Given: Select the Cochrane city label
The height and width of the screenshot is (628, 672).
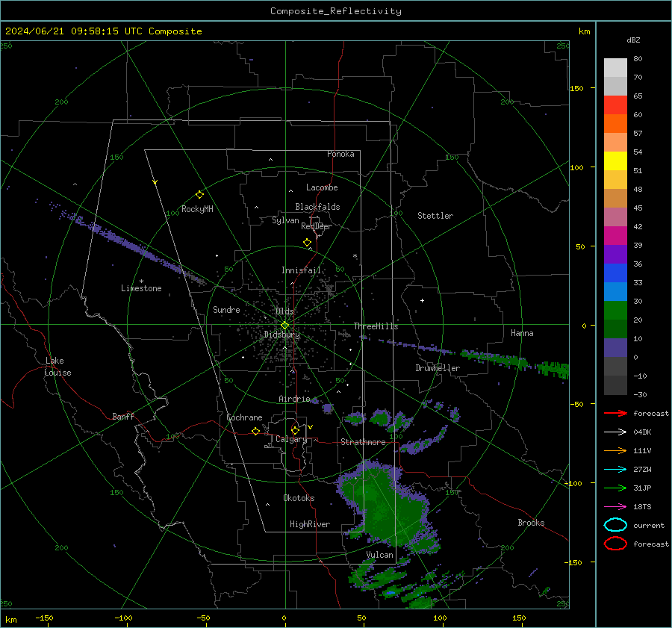Looking at the screenshot, I should click(244, 417).
